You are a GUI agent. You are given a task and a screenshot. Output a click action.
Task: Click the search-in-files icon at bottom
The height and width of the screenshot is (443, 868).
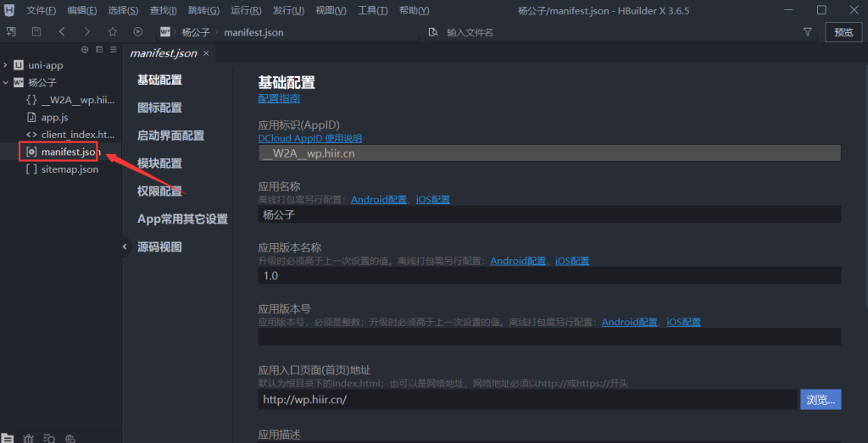point(49,439)
